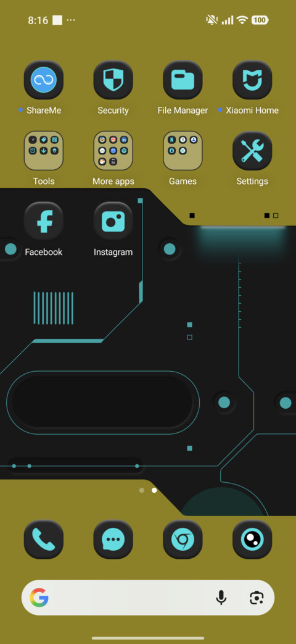Tap the 'Xiaomi Home' label text

tap(252, 111)
